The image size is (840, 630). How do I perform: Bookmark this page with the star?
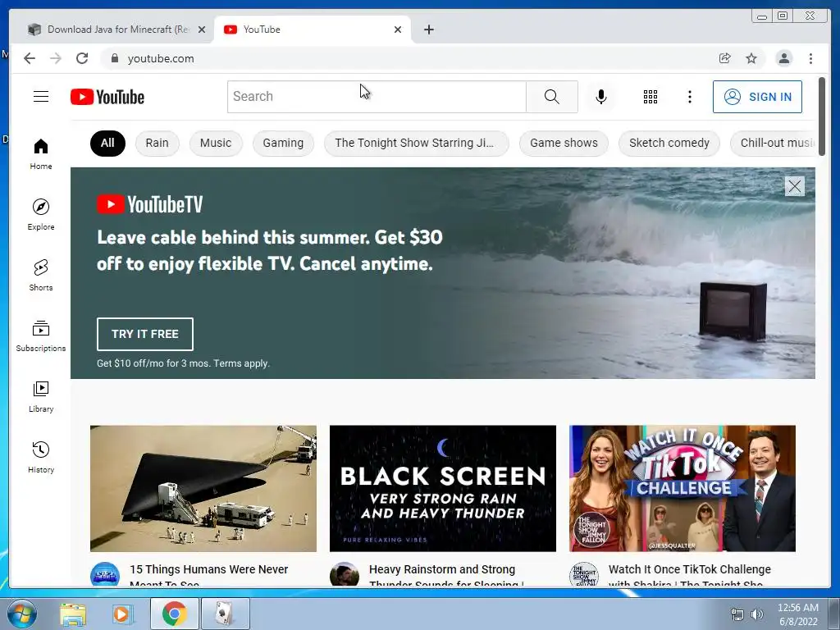tap(751, 58)
